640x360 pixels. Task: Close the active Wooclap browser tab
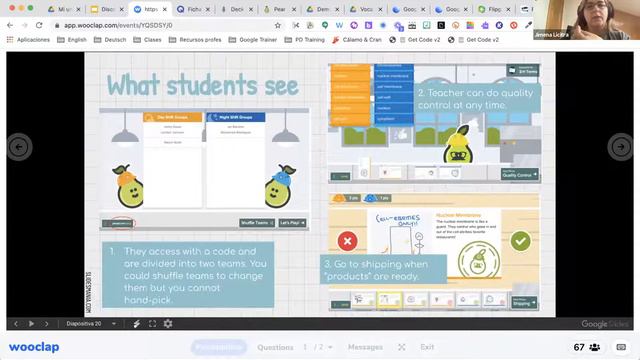click(164, 9)
